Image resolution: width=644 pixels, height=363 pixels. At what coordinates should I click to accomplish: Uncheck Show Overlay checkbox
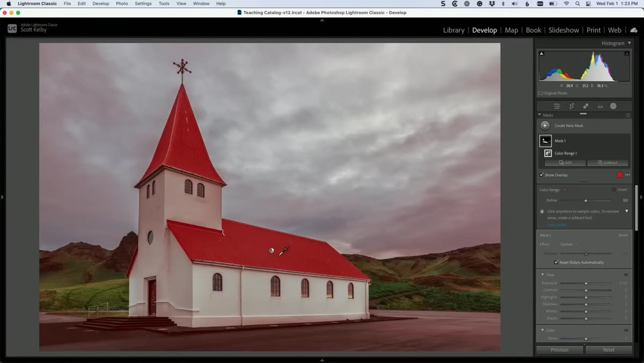541,175
